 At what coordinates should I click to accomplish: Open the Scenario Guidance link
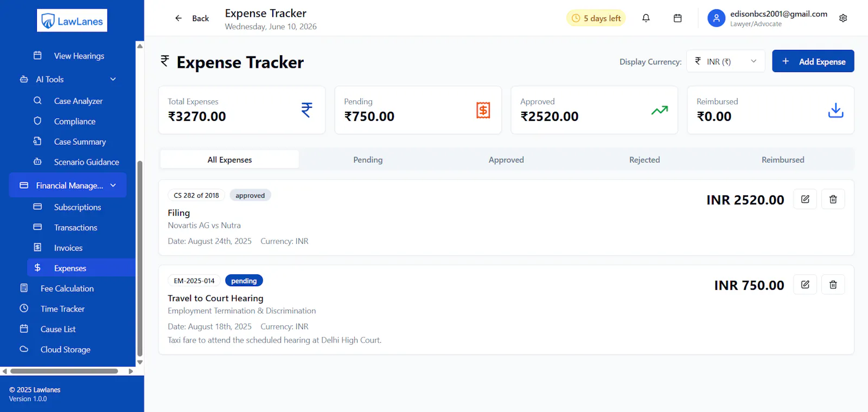tap(86, 162)
